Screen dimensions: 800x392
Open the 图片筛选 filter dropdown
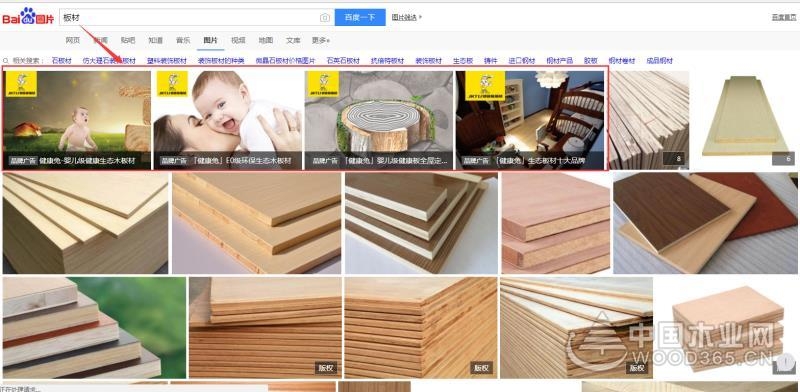[x=407, y=17]
